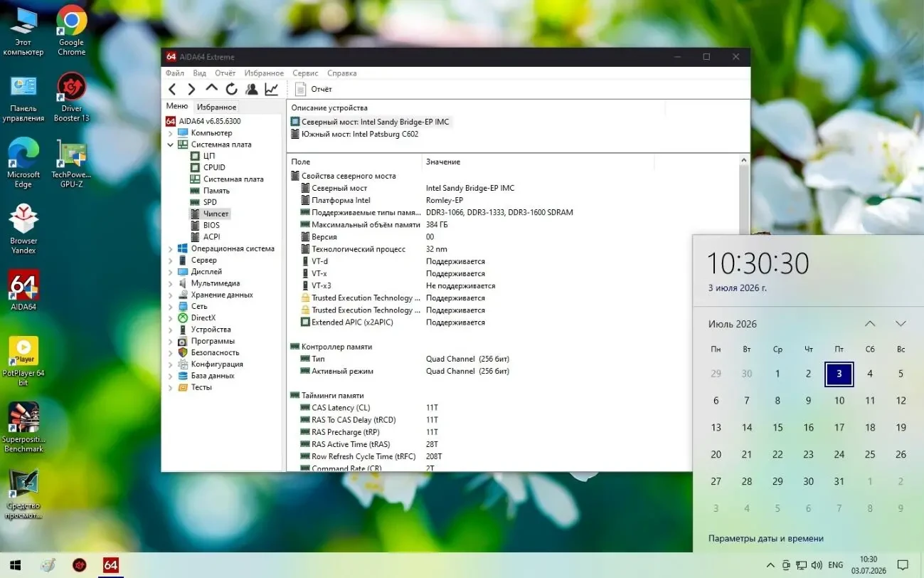Select SPD in the tree

(210, 202)
